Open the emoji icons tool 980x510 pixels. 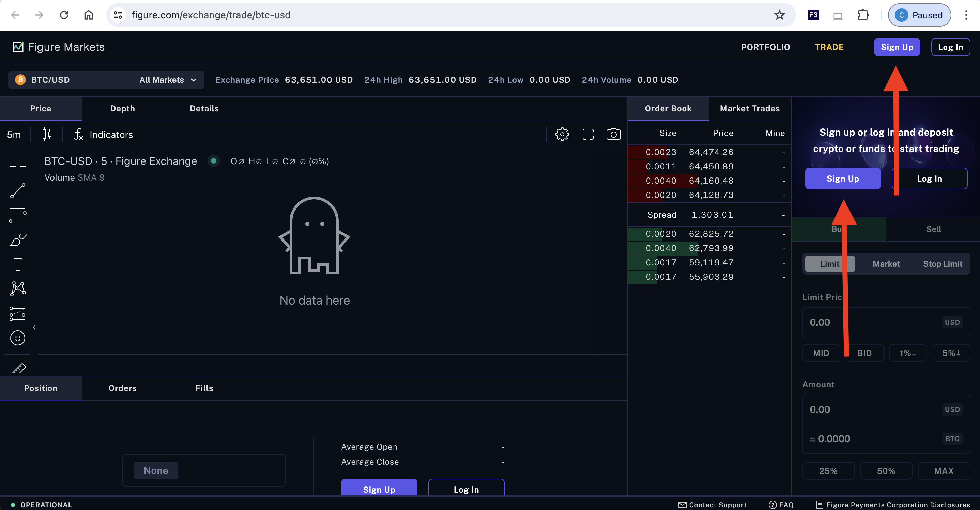click(x=18, y=338)
